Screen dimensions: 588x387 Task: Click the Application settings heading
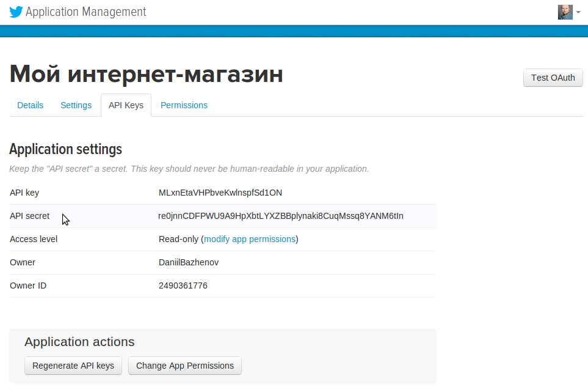[x=66, y=149]
